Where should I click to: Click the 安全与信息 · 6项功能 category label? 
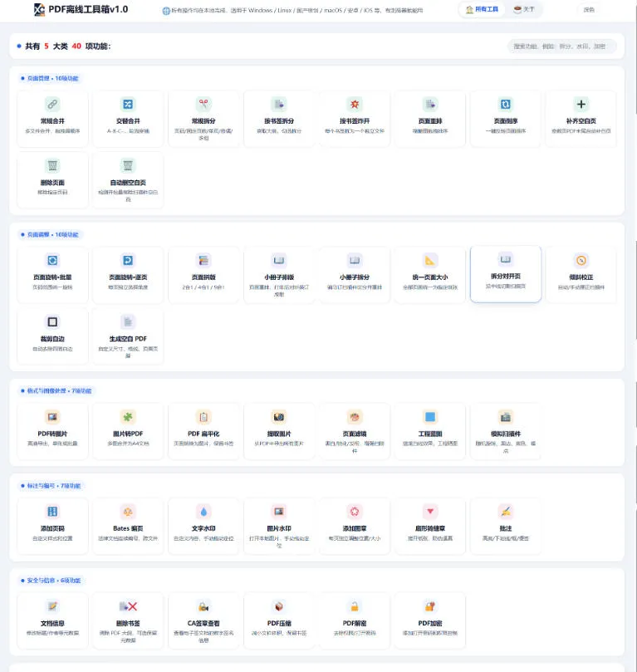point(51,581)
